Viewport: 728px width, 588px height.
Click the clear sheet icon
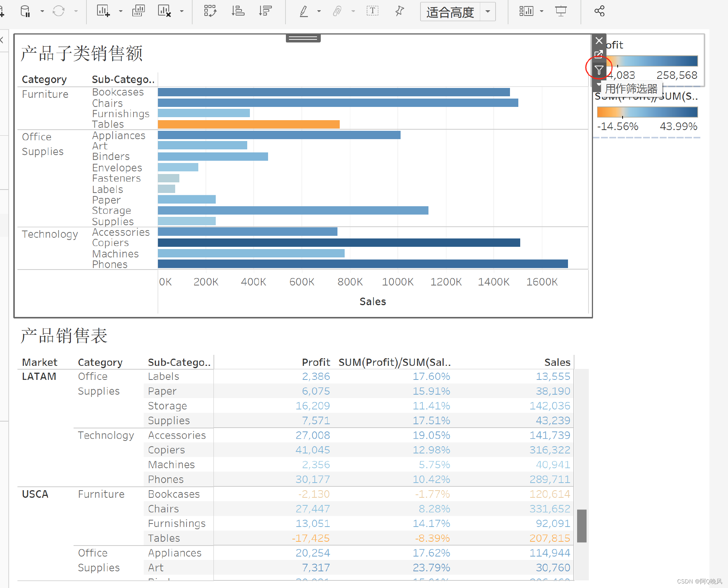(x=164, y=11)
